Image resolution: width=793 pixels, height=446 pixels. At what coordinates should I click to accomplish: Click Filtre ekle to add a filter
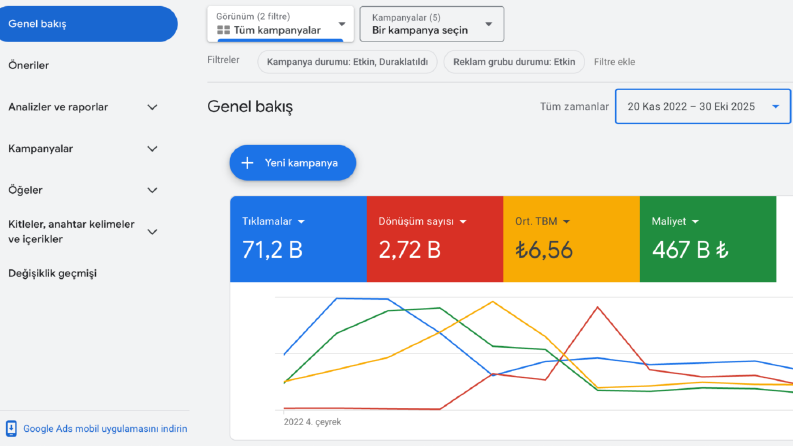tap(614, 62)
